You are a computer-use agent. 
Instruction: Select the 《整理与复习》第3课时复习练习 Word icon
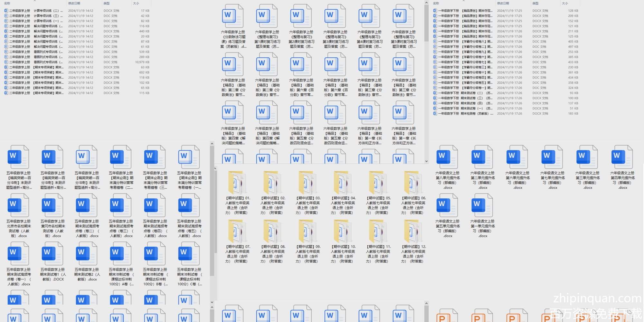click(335, 16)
